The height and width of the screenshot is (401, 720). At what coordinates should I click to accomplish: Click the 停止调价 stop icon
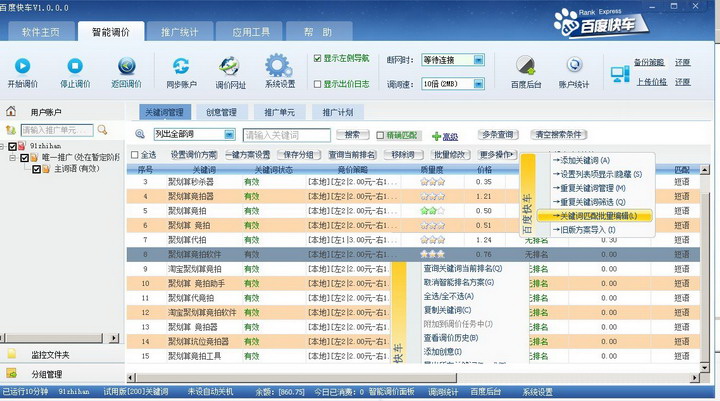coord(75,66)
